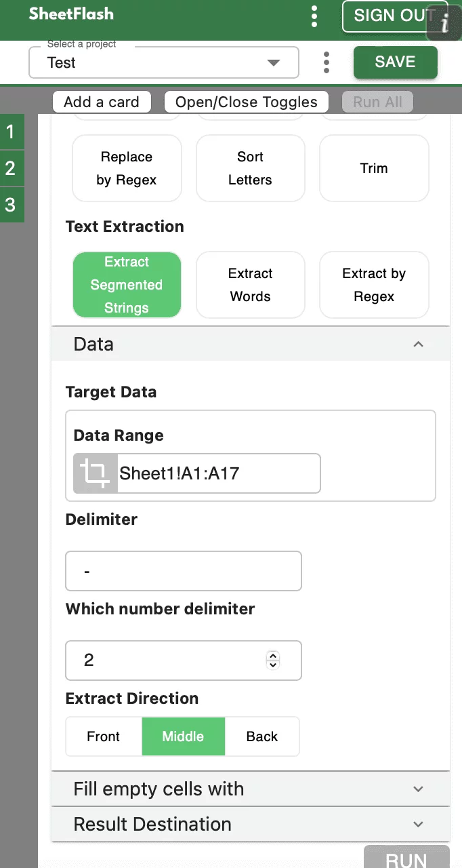The width and height of the screenshot is (462, 868).
Task: Expand Fill empty cells with section
Action: tap(418, 789)
